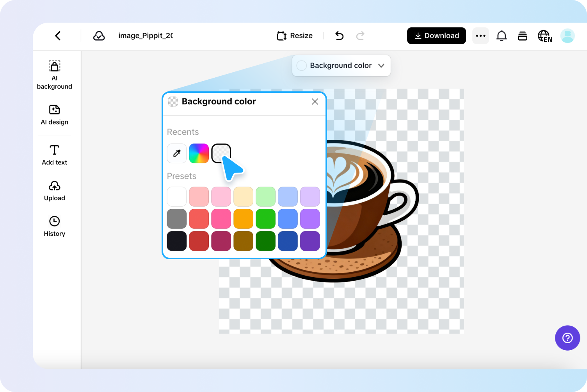Image resolution: width=587 pixels, height=392 pixels.
Task: Select the Add text tool
Action: [x=54, y=154]
